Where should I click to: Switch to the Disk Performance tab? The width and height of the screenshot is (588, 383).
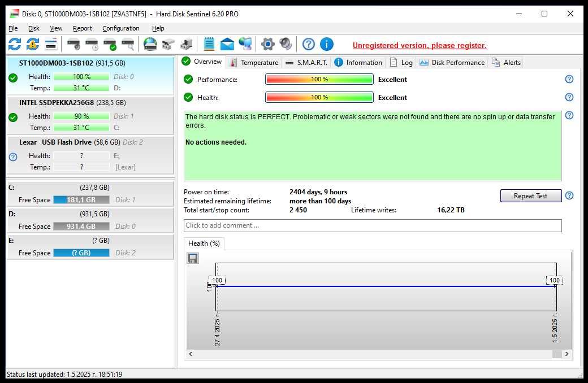452,63
